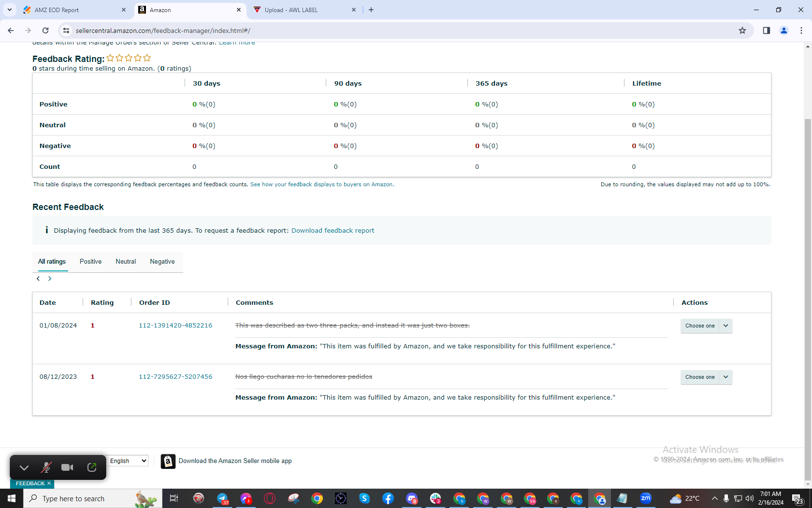Filter feedback by the Negative tab
This screenshot has height=508, width=812.
tap(162, 262)
